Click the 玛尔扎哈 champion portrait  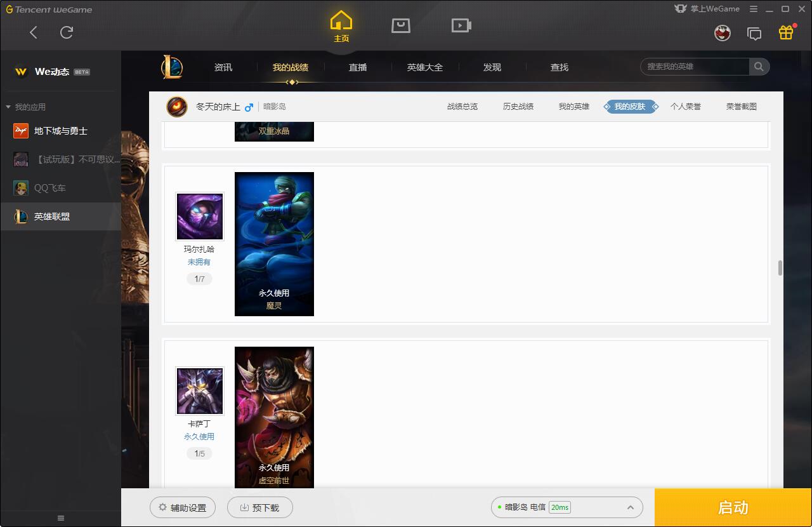click(200, 217)
